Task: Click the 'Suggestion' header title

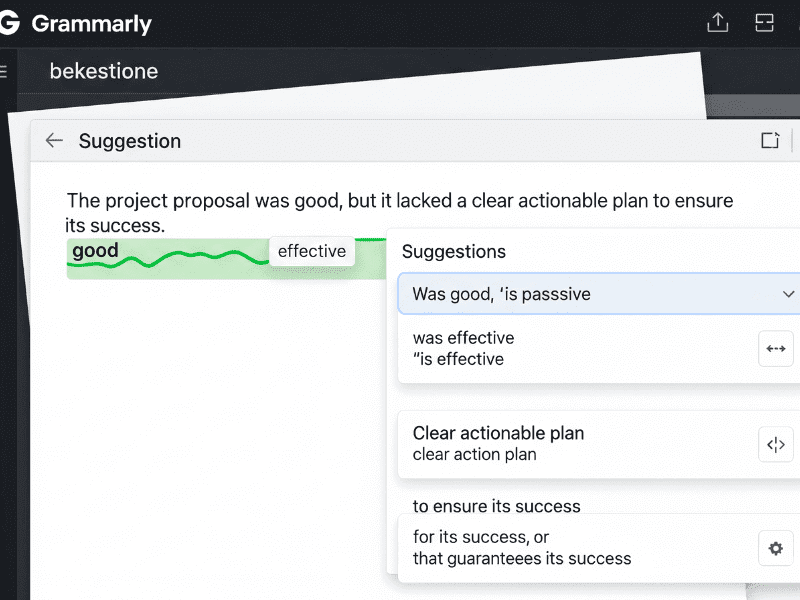Action: [x=130, y=141]
